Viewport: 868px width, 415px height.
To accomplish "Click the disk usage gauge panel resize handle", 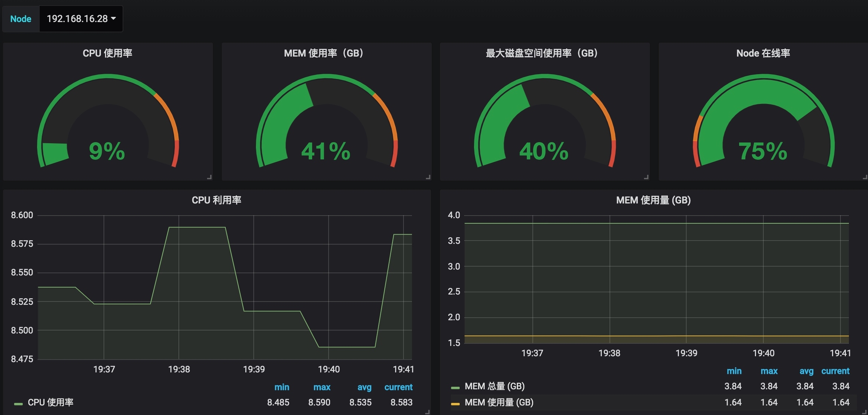I will (646, 177).
